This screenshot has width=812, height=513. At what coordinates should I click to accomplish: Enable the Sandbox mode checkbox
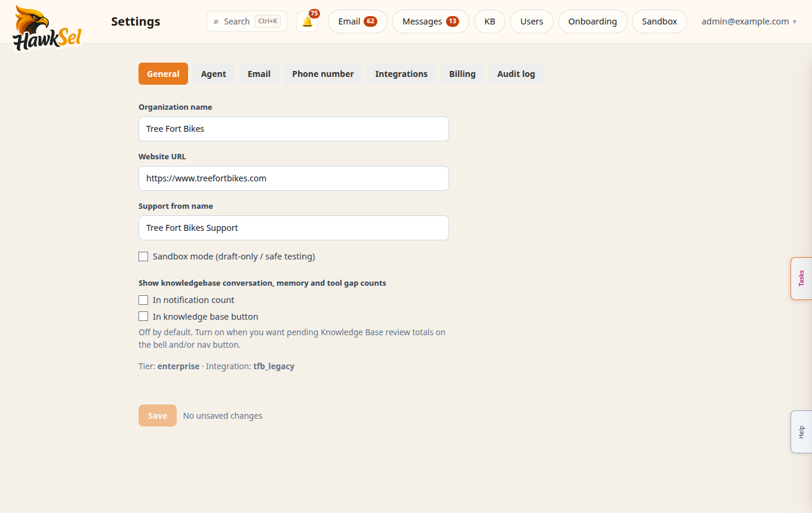coord(143,256)
